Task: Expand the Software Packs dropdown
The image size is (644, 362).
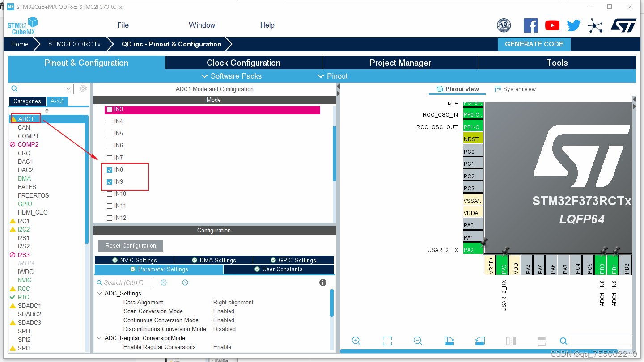Action: pyautogui.click(x=231, y=76)
